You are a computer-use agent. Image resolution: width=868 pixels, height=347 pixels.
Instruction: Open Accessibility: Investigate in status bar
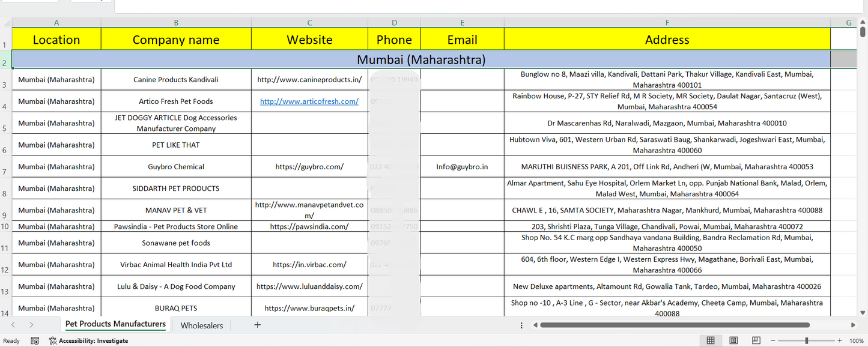coord(89,340)
